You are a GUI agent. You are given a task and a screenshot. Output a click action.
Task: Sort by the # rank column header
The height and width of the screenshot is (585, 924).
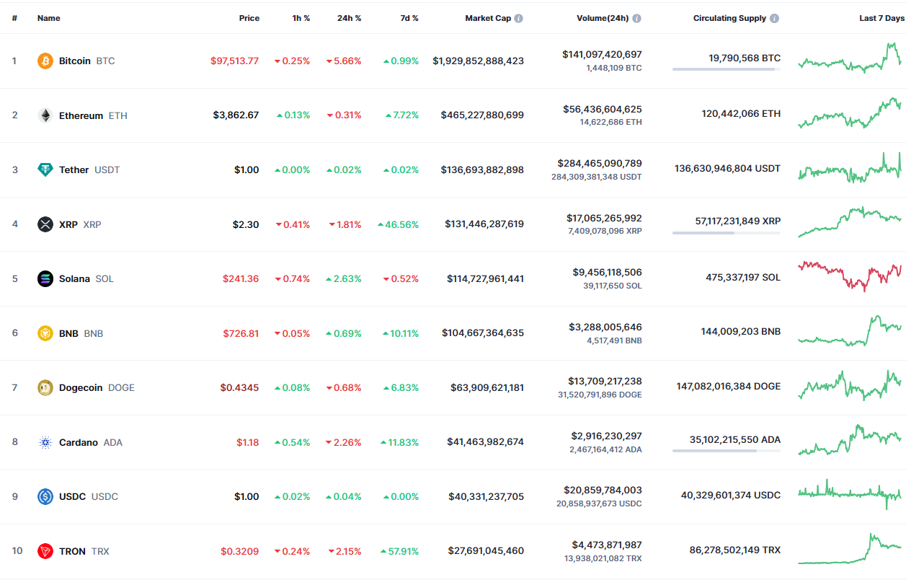pyautogui.click(x=14, y=18)
